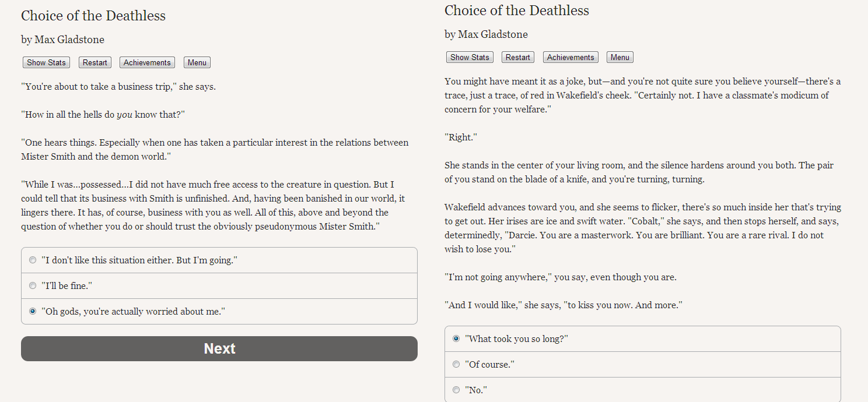Click "by Max Gladstone" byline in left panel
868x402 pixels.
pyautogui.click(x=62, y=40)
